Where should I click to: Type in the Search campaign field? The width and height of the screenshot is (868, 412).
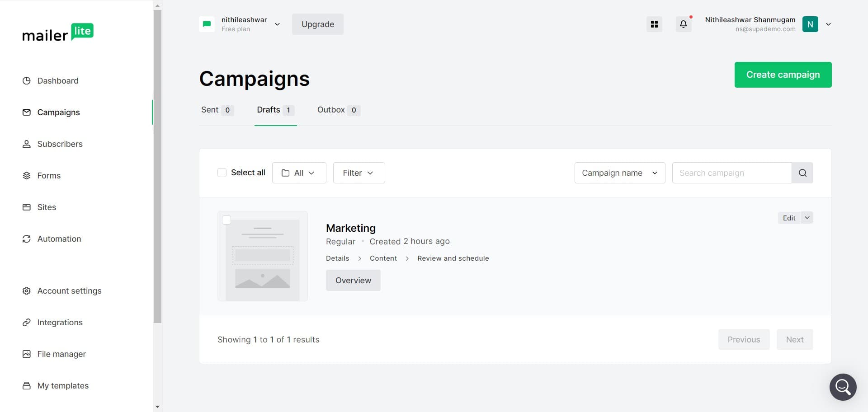(731, 173)
